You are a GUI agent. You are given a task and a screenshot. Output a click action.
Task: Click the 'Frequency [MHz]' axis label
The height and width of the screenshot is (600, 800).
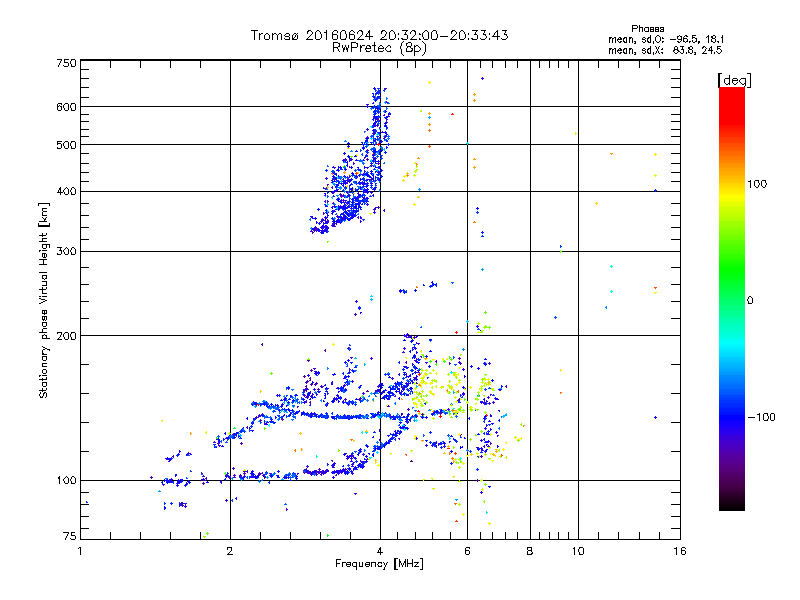(x=379, y=564)
